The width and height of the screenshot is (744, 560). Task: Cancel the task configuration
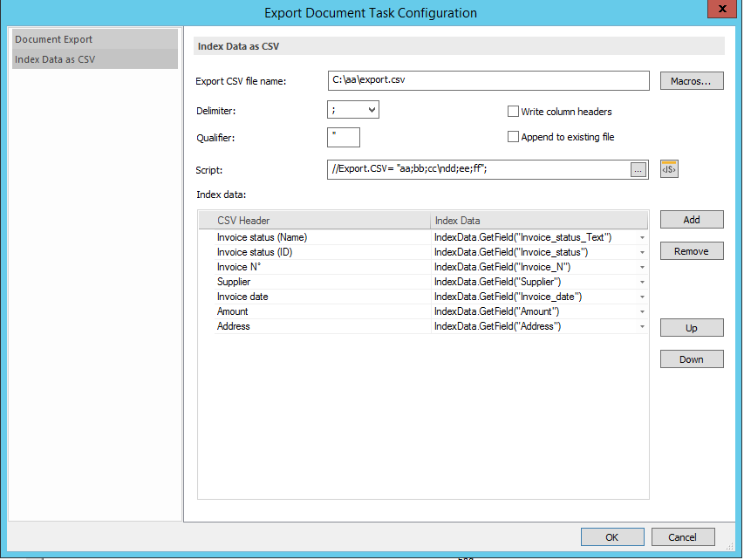682,536
